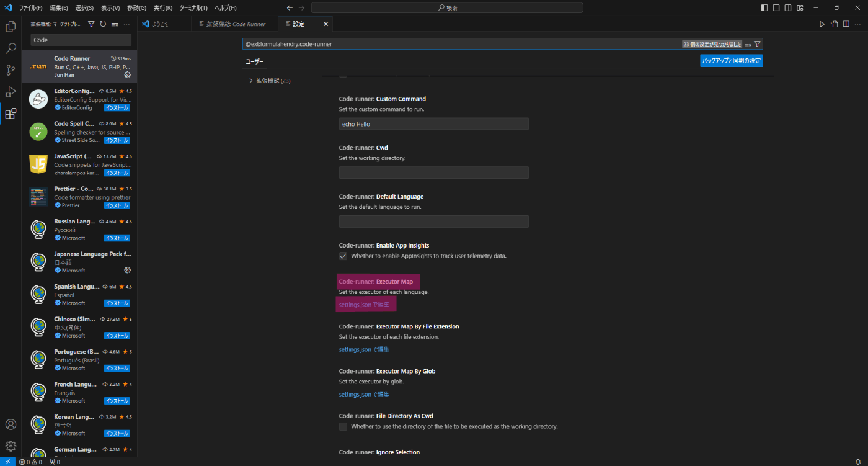Image resolution: width=868 pixels, height=466 pixels.
Task: Open the notifications bell
Action: [x=858, y=462]
